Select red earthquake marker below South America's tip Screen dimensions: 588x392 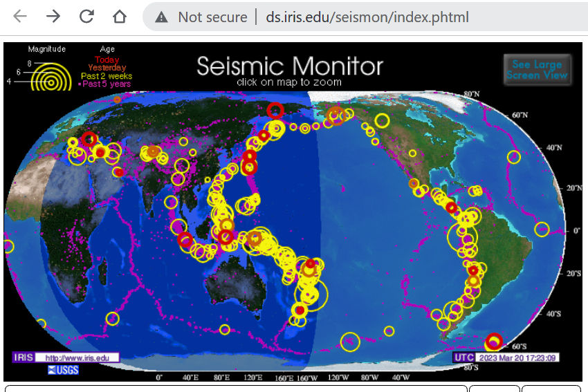click(493, 341)
